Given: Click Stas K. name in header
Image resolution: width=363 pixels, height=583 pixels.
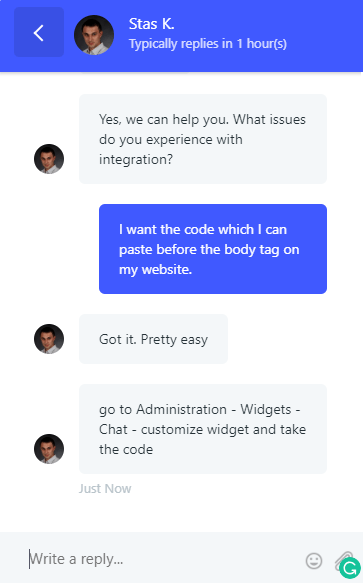Looking at the screenshot, I should pyautogui.click(x=151, y=24).
